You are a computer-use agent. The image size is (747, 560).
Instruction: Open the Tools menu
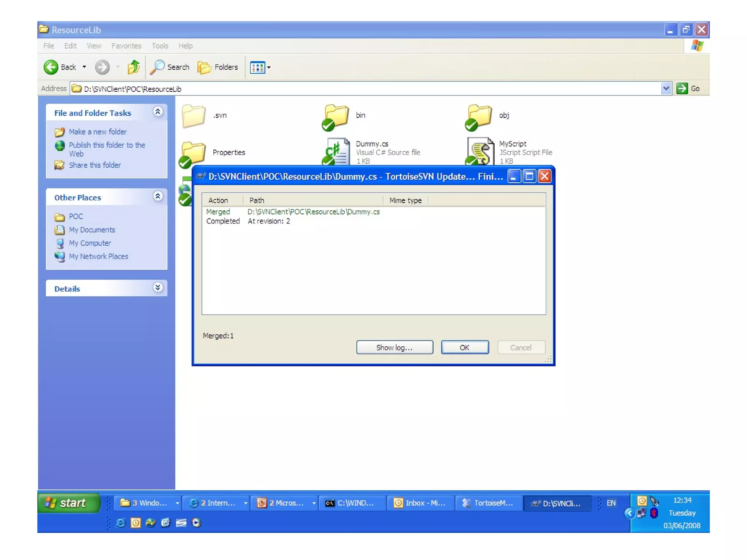tap(160, 46)
